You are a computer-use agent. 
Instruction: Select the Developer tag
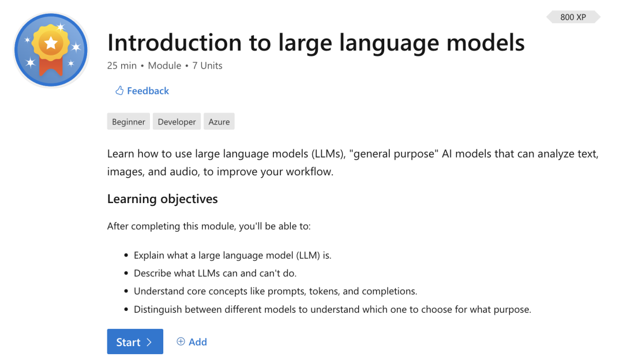click(x=177, y=122)
